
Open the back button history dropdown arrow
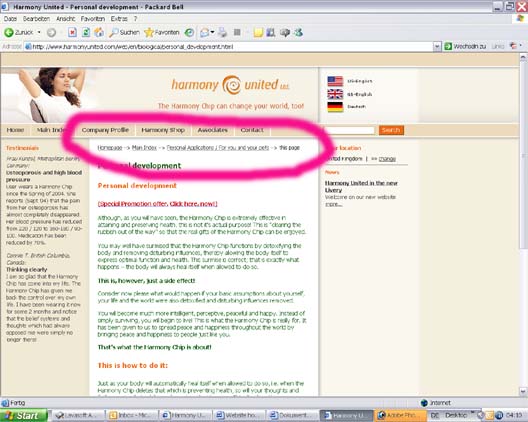(x=39, y=32)
